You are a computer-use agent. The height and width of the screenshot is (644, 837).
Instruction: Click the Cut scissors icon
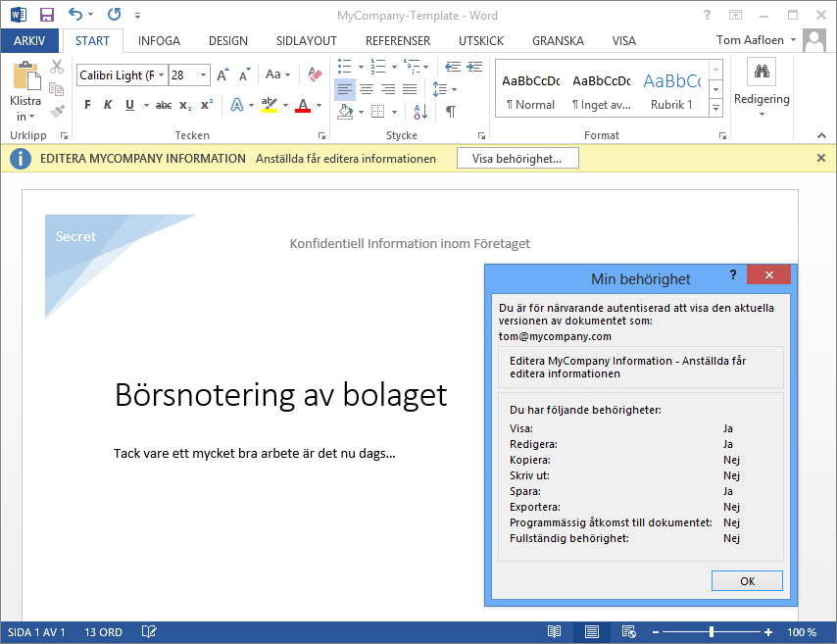[57, 67]
